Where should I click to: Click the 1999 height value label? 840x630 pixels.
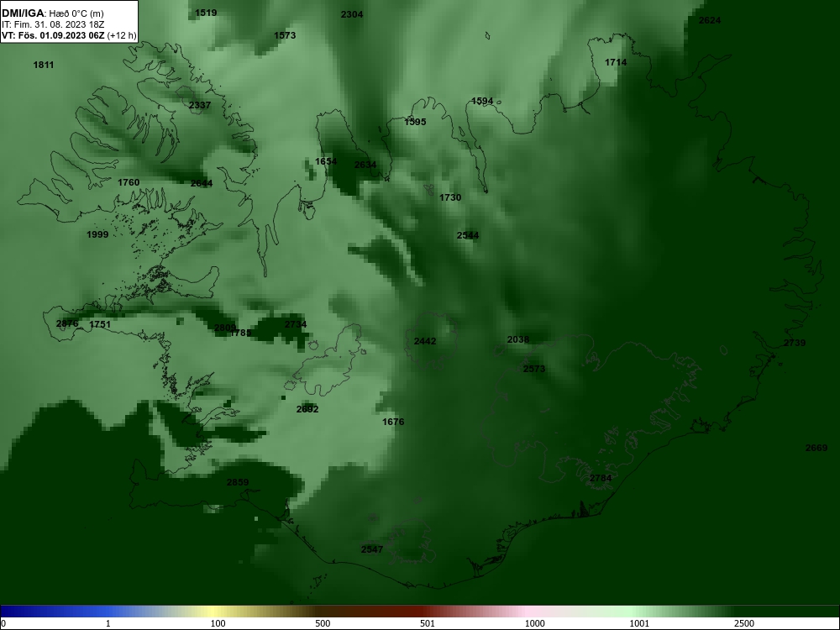pos(97,234)
